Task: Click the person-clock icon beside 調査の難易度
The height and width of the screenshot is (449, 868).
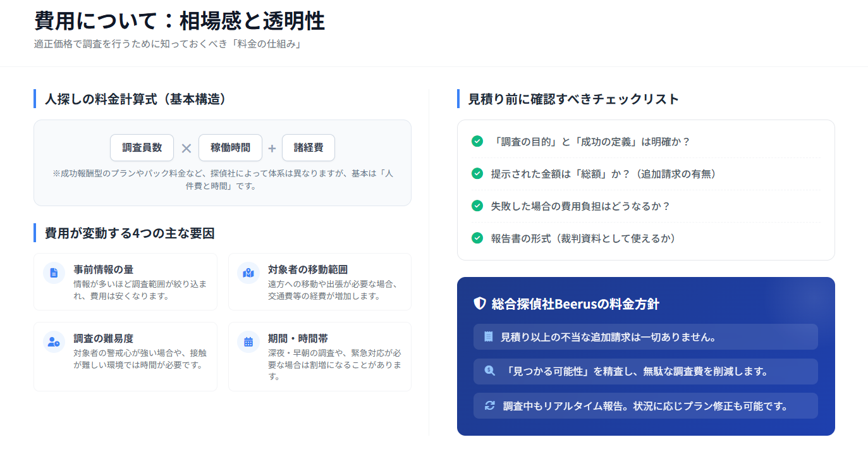Action: coord(54,341)
